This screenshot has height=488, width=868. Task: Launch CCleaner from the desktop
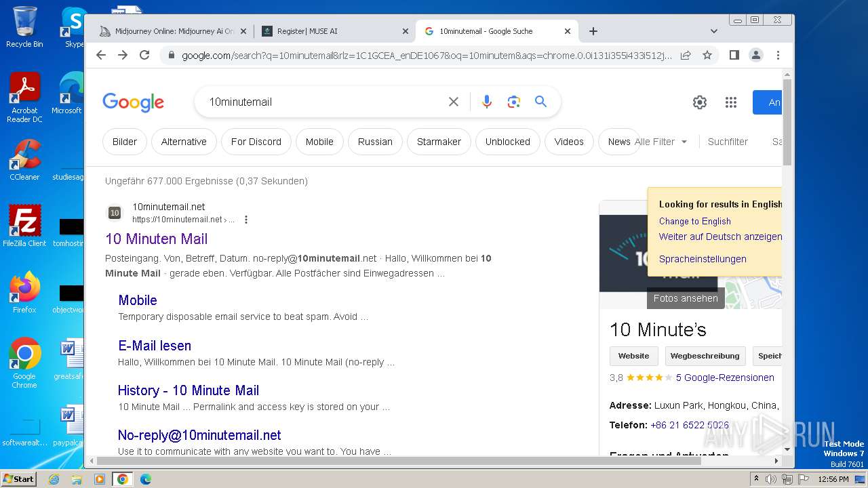pos(24,160)
